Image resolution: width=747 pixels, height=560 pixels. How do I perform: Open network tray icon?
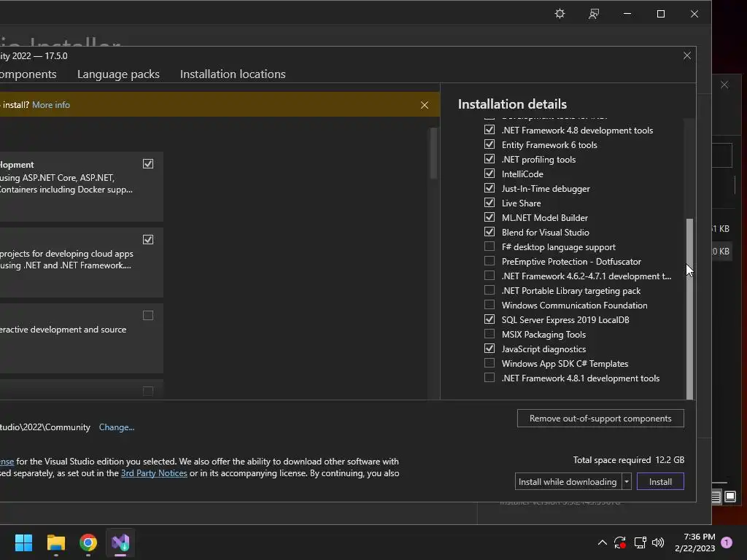[x=640, y=542]
